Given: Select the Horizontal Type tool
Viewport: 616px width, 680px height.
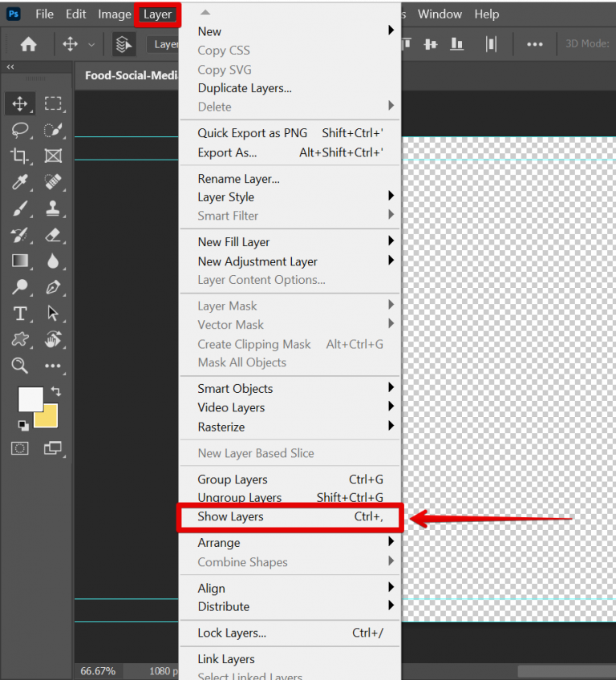Looking at the screenshot, I should pyautogui.click(x=20, y=314).
